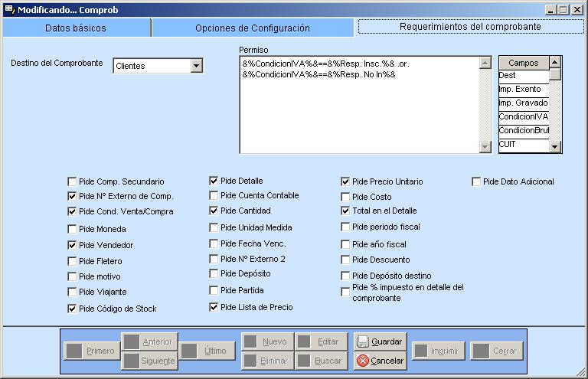Switch to the Datos básicos tab
588x379 pixels.
(x=76, y=28)
